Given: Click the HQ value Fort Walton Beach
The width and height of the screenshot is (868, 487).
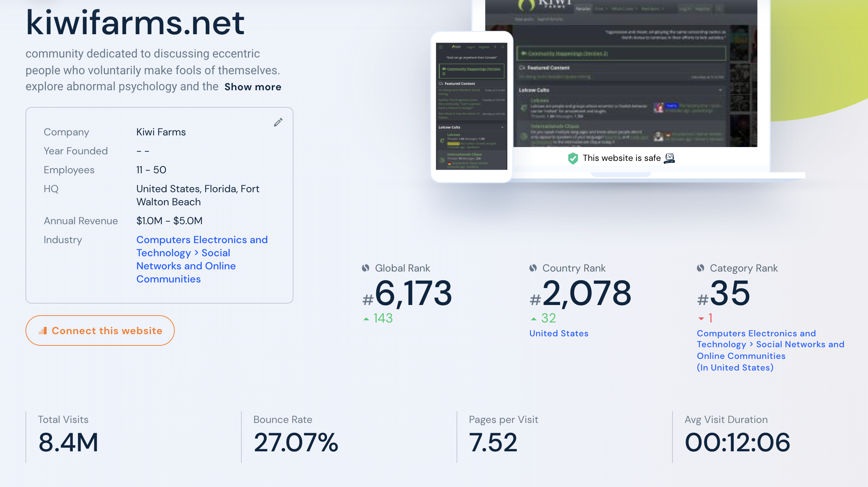Looking at the screenshot, I should point(198,195).
